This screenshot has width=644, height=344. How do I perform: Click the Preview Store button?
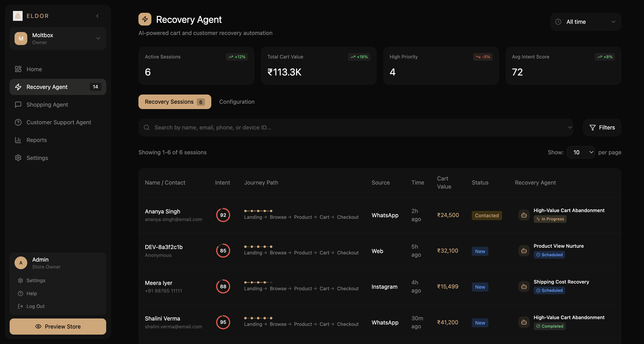point(58,326)
